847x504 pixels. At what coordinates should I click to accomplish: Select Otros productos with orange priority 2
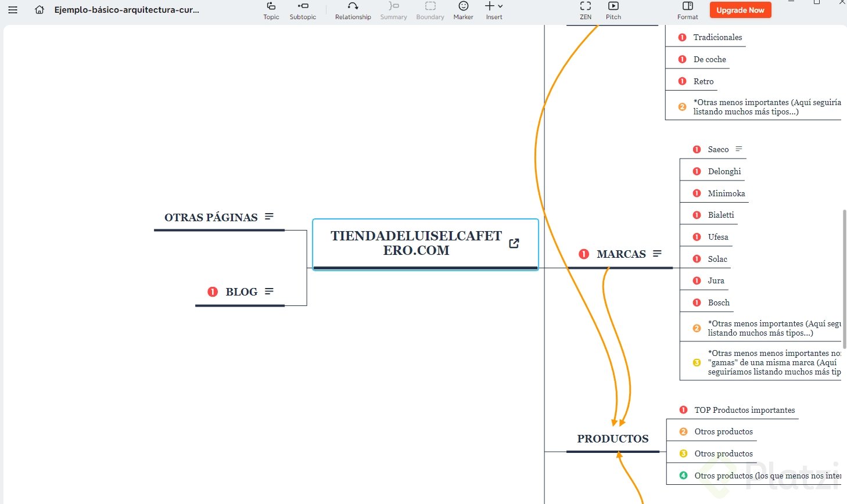pos(723,431)
